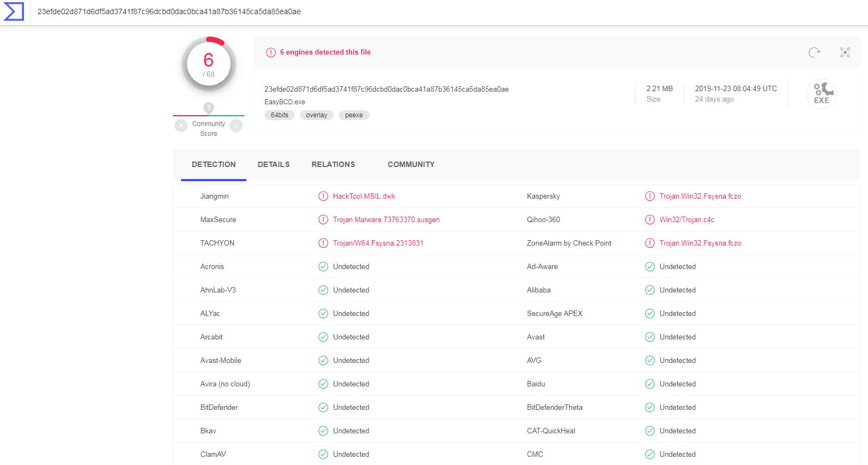This screenshot has height=465, width=868.
Task: Click the Avast undetected check icon
Action: [650, 337]
